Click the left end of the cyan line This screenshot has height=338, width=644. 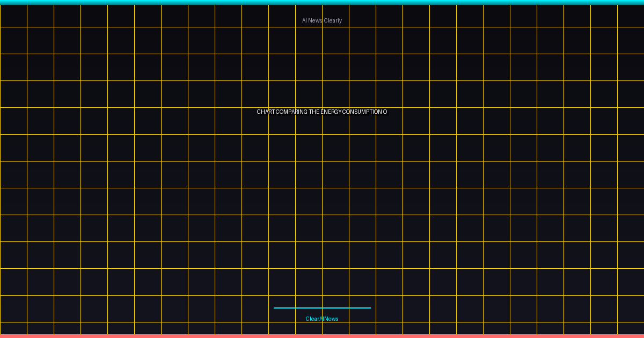point(275,308)
